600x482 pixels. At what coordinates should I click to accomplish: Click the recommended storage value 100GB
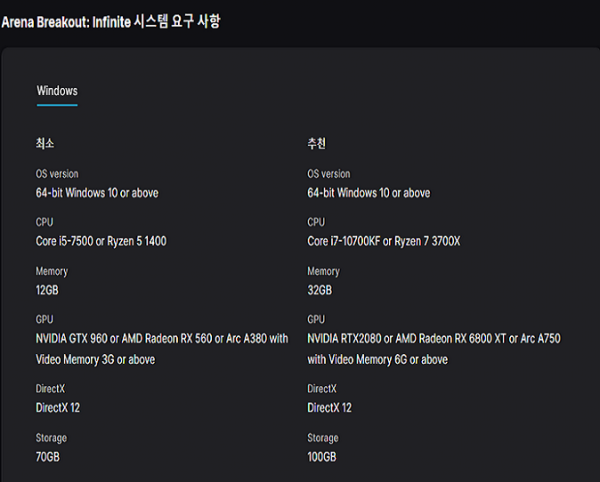tap(321, 457)
